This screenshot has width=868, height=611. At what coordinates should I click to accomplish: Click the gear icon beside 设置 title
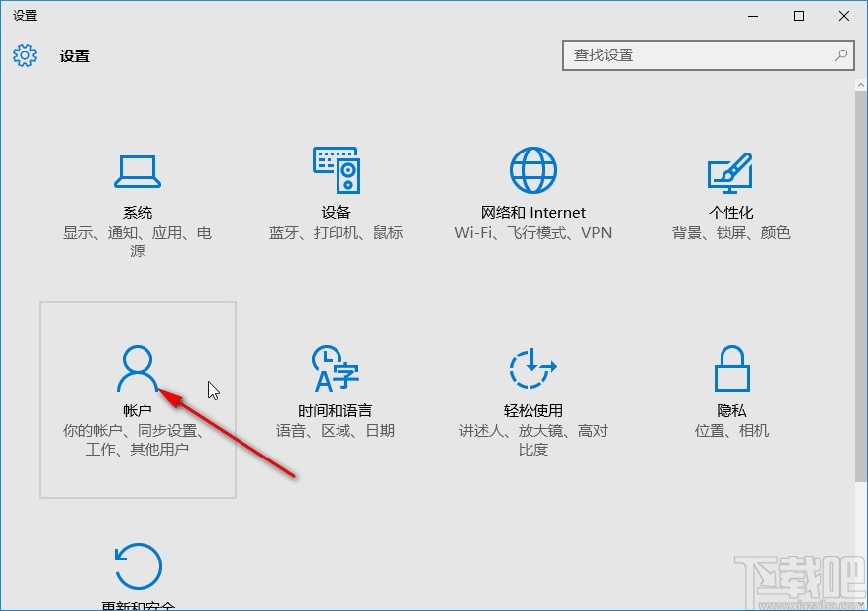tap(24, 55)
